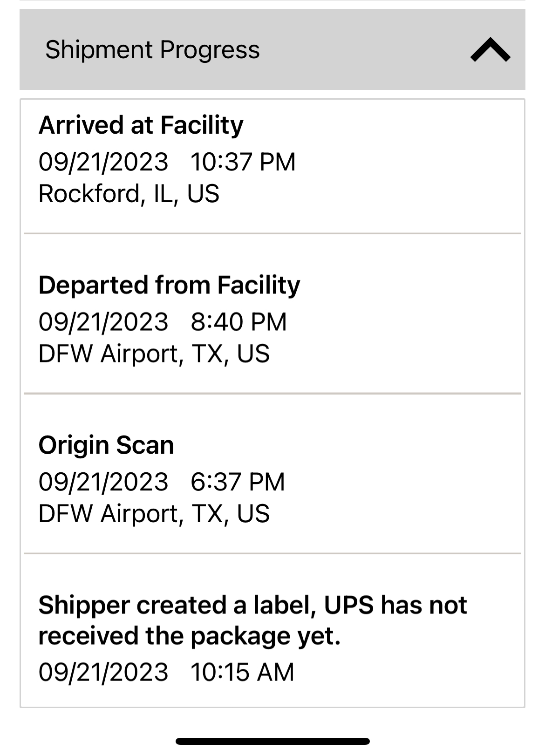
Task: Select DFW Airport location under Origin Scan
Action: [x=154, y=513]
